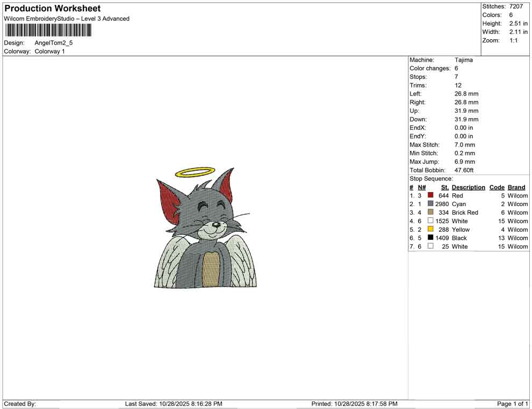Click the Yellow description in stop row 5
The image size is (532, 409).
click(461, 229)
